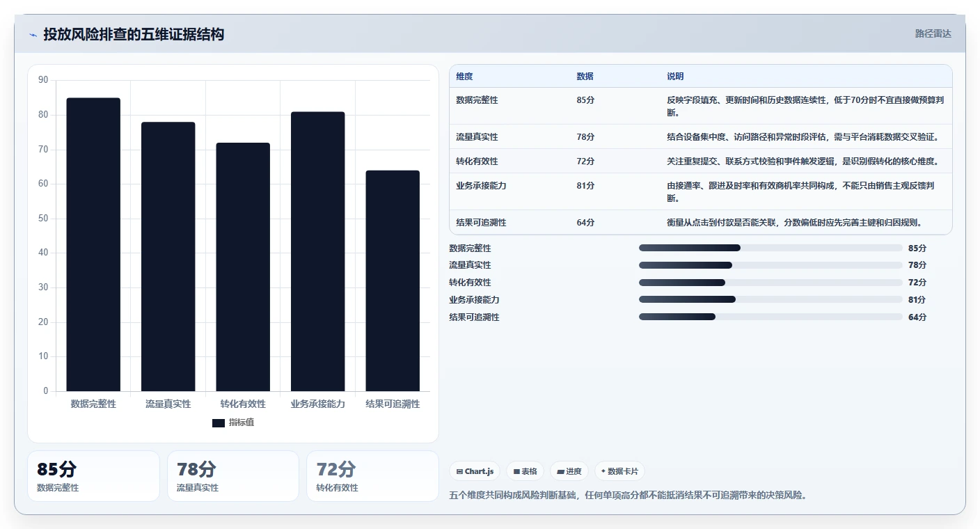The image size is (980, 529).
Task: Click the 业务承接能力 progress bar
Action: (x=770, y=300)
